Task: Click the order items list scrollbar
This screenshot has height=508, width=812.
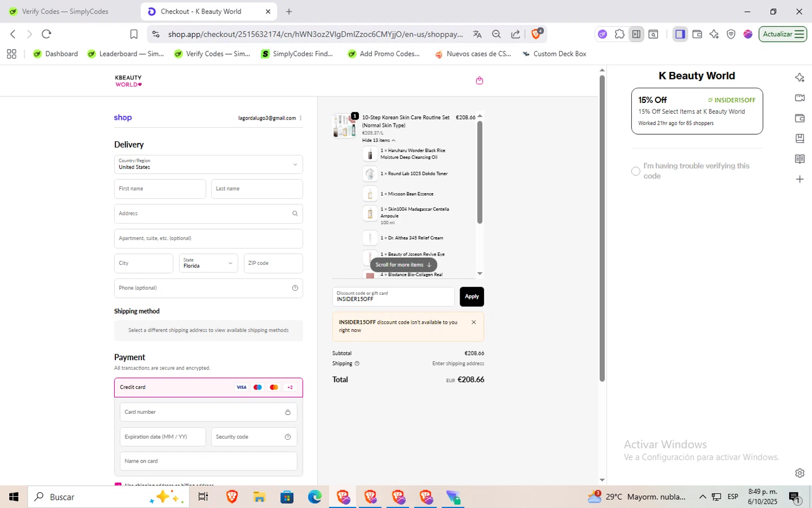Action: [x=480, y=172]
